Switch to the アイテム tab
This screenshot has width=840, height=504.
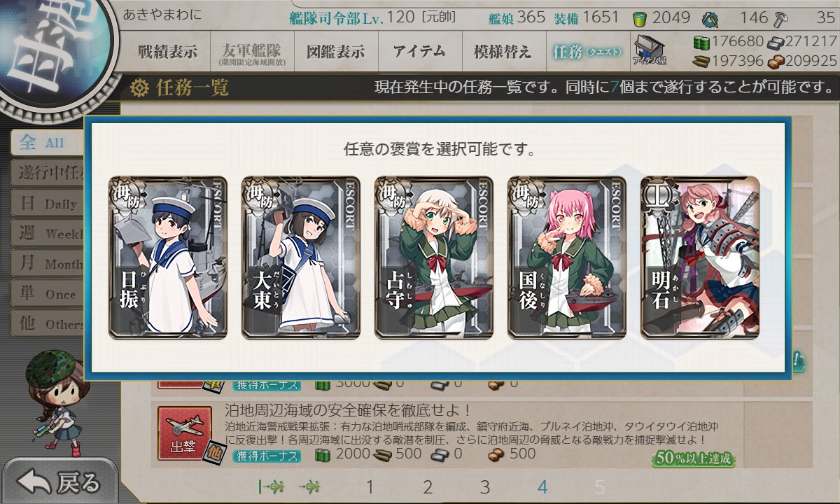tap(419, 51)
